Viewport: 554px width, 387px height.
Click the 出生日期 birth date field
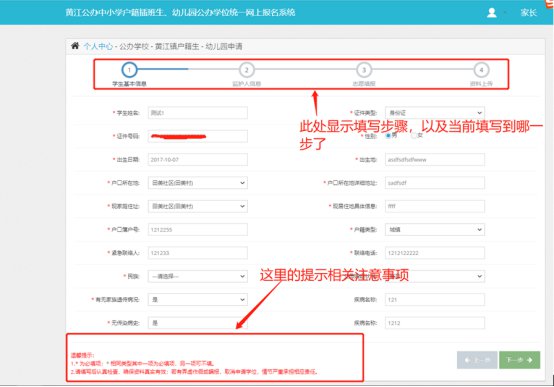tap(198, 159)
